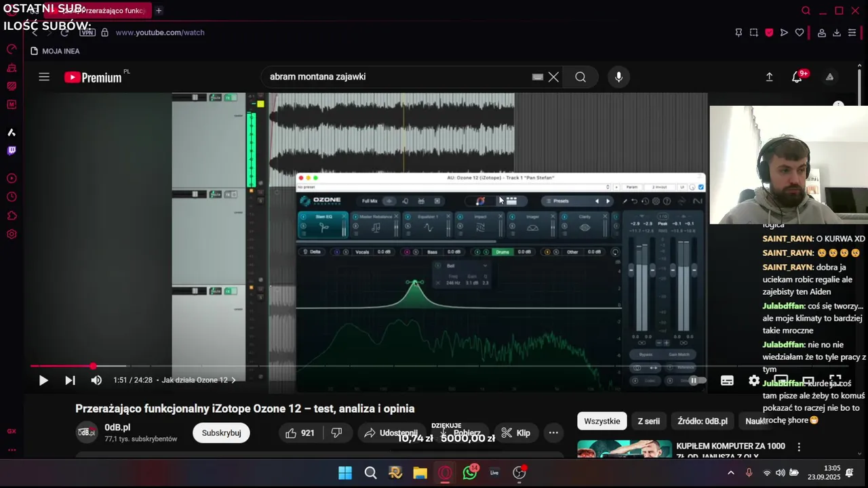Image resolution: width=868 pixels, height=488 pixels.
Task: Open the 0dB.pl channel avatar
Action: click(x=86, y=432)
